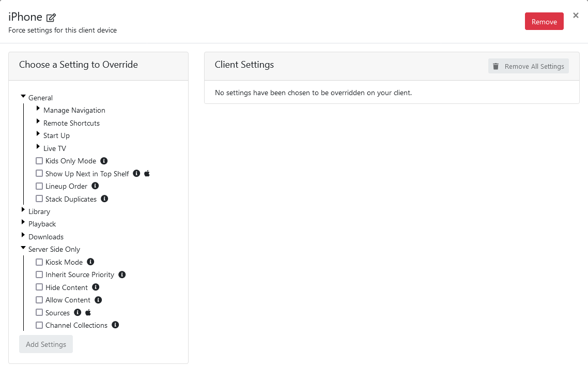This screenshot has width=588, height=366.
Task: Click the red Remove button
Action: pyautogui.click(x=544, y=21)
